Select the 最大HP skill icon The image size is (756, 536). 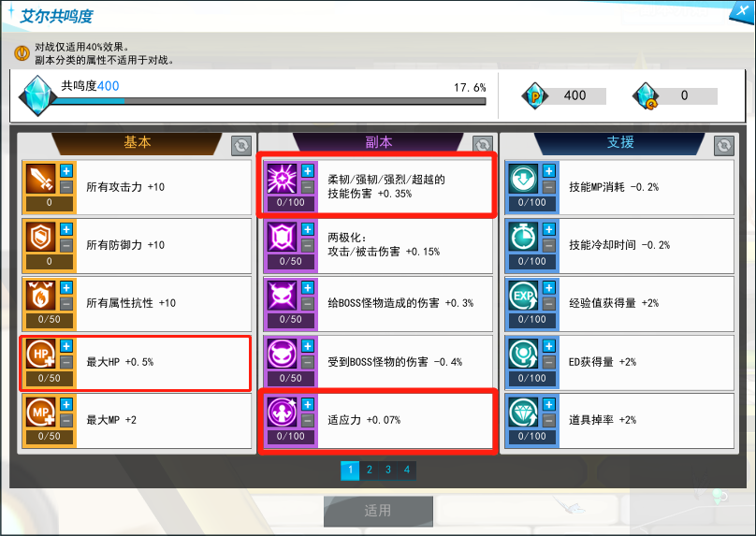(40, 354)
